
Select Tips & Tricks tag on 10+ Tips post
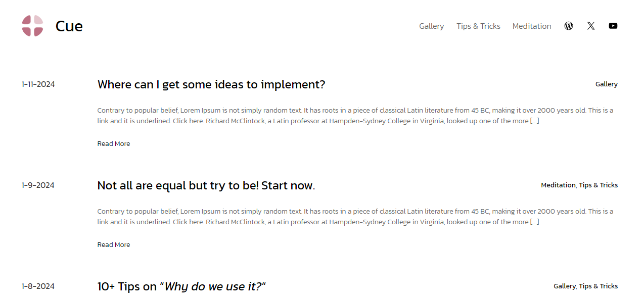coord(598,286)
